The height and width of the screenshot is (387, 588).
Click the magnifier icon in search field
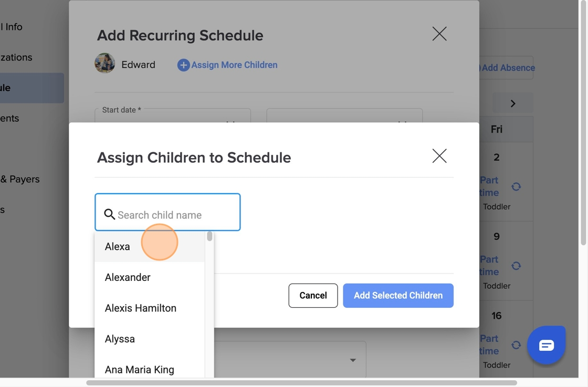click(x=109, y=214)
